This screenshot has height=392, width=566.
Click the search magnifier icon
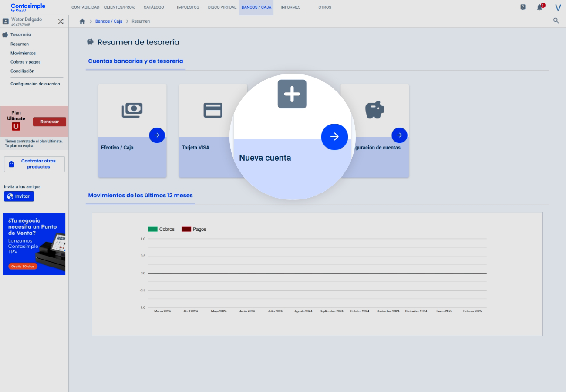click(x=556, y=20)
